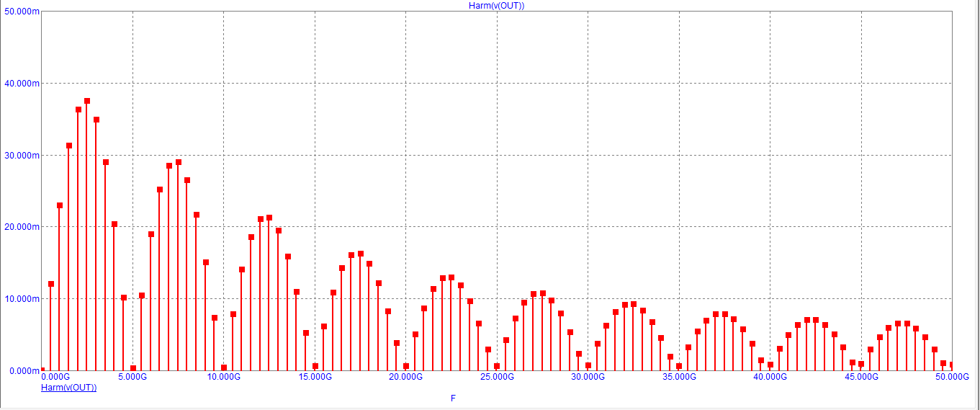Select the tallest harmonic marker near 37.5m
This screenshot has height=410, width=980.
pos(87,101)
